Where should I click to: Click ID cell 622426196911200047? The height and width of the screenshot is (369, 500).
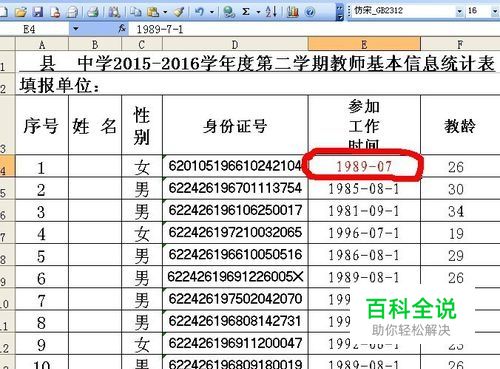pos(235,343)
